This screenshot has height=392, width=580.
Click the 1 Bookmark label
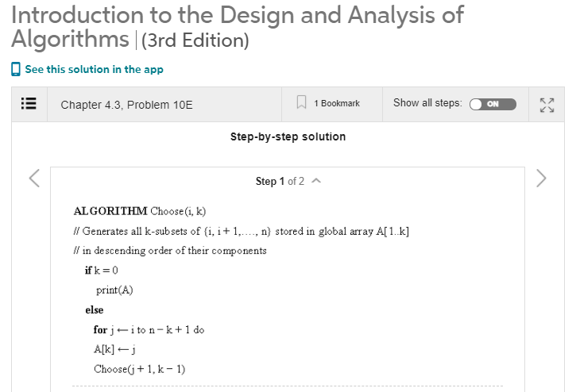[337, 103]
